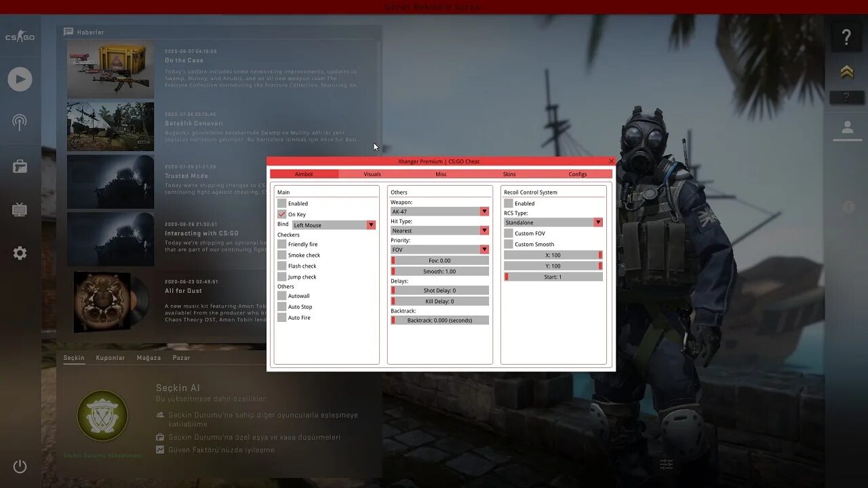Viewport: 868px width, 488px height.
Task: Switch to the Mağaza tab
Action: click(149, 358)
